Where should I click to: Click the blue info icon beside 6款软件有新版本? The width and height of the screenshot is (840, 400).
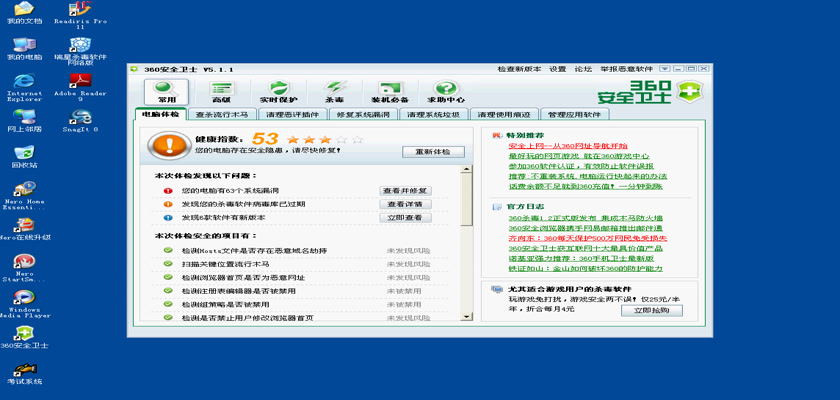tap(168, 218)
